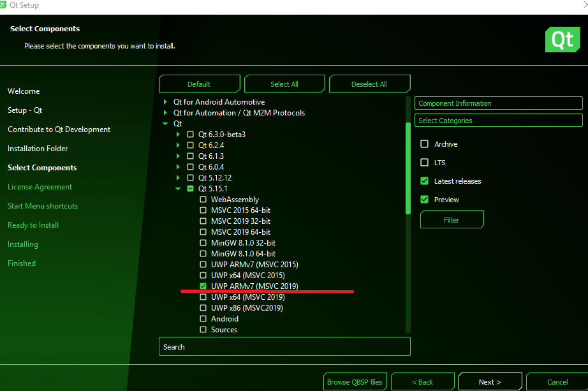
Task: Click the Start Menu shortcuts step label
Action: click(x=43, y=206)
